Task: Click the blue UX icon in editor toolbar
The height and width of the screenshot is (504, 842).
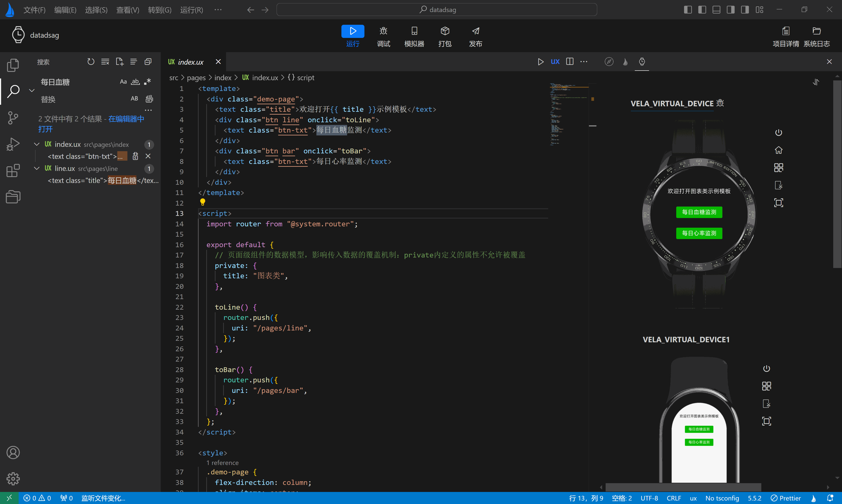Action: coord(555,62)
